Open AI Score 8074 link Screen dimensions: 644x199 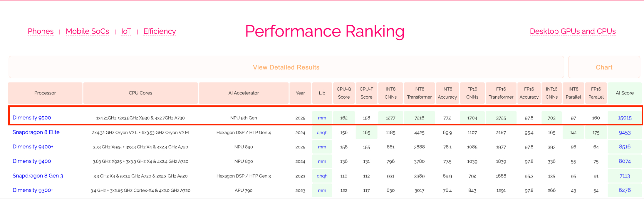pyautogui.click(x=625, y=161)
